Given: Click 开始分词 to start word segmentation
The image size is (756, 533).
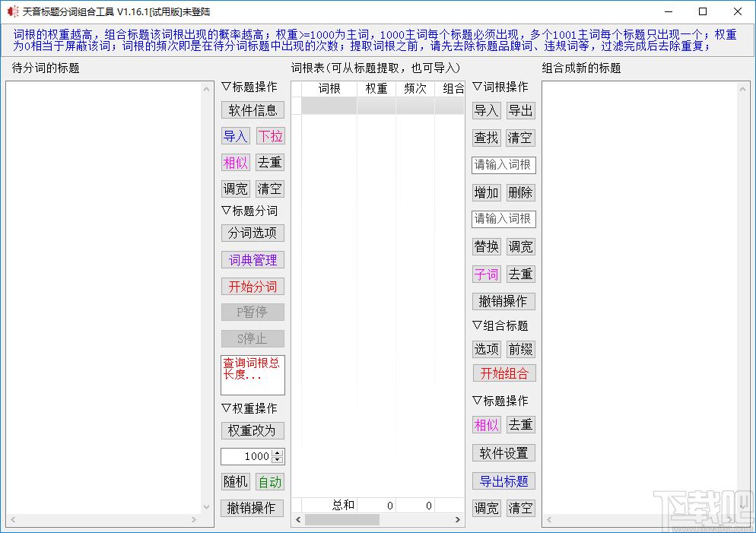Looking at the screenshot, I should (252, 287).
